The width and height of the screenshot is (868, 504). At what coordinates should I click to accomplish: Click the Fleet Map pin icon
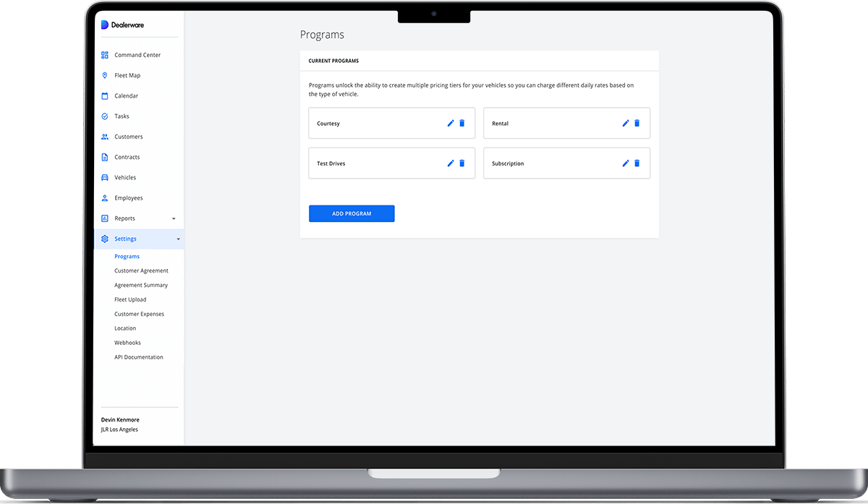click(105, 75)
